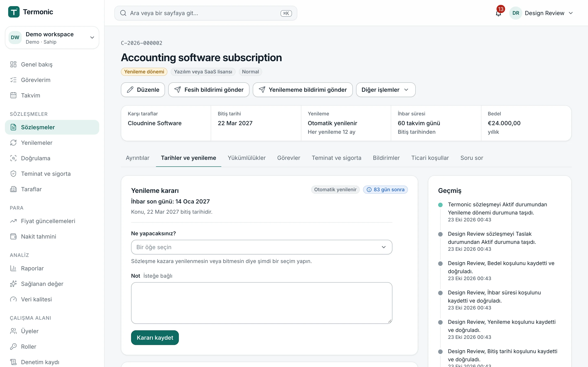Click the Nakit tahmini wallet icon
This screenshot has height=367, width=588.
point(13,237)
